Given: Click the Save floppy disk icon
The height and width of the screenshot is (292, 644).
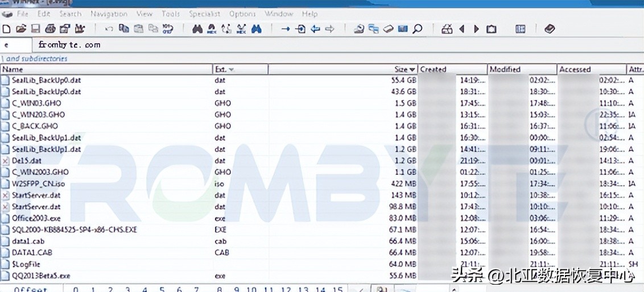Looking at the screenshot, I should (35, 29).
